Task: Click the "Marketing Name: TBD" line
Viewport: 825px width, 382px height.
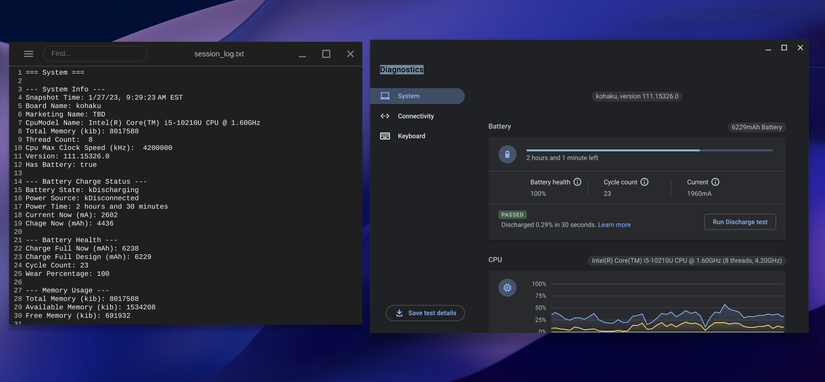Action: click(65, 114)
